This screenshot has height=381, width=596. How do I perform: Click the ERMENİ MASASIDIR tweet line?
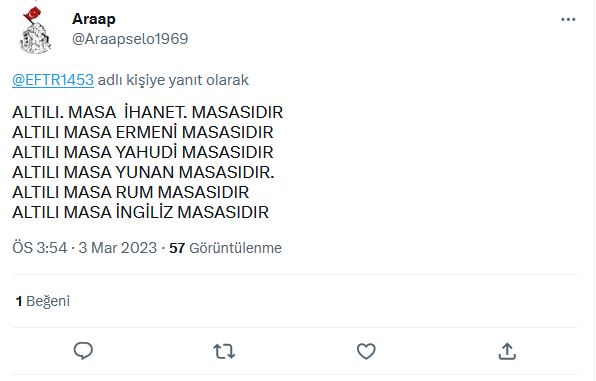point(143,132)
